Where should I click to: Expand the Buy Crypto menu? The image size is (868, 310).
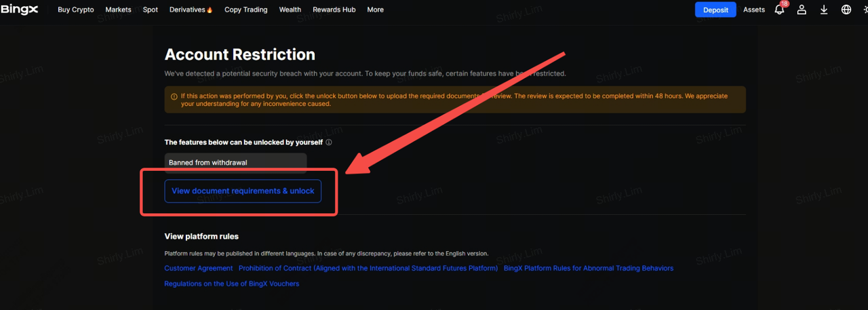pyautogui.click(x=76, y=10)
